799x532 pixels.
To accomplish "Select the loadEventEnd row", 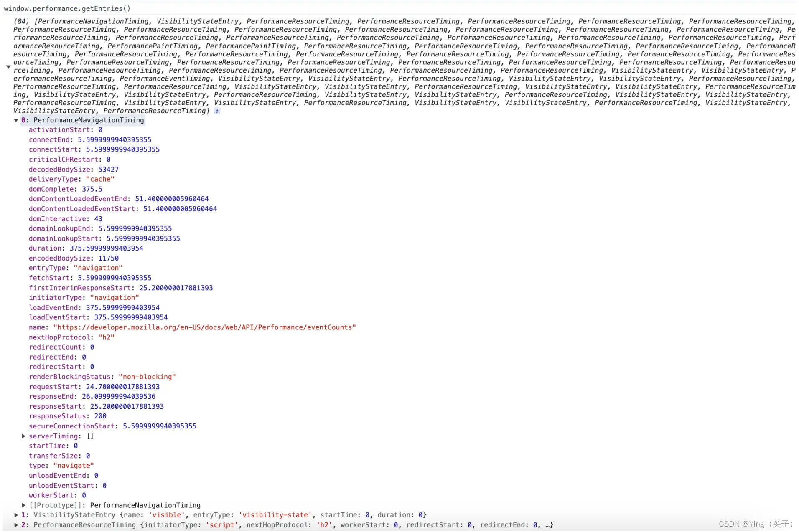I will point(94,307).
